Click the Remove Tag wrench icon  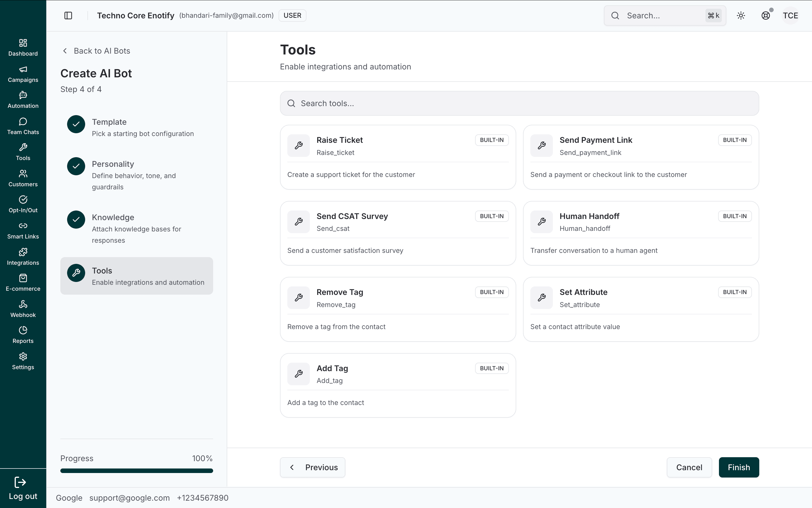(x=299, y=298)
